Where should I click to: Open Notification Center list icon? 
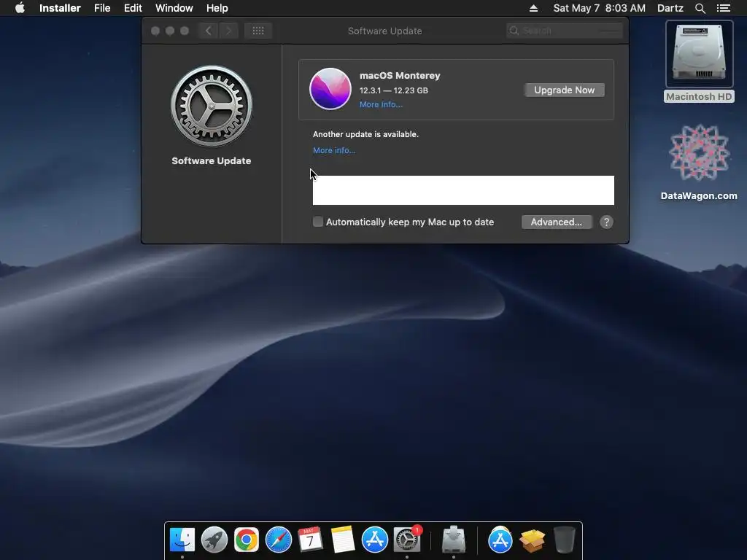[x=723, y=8]
